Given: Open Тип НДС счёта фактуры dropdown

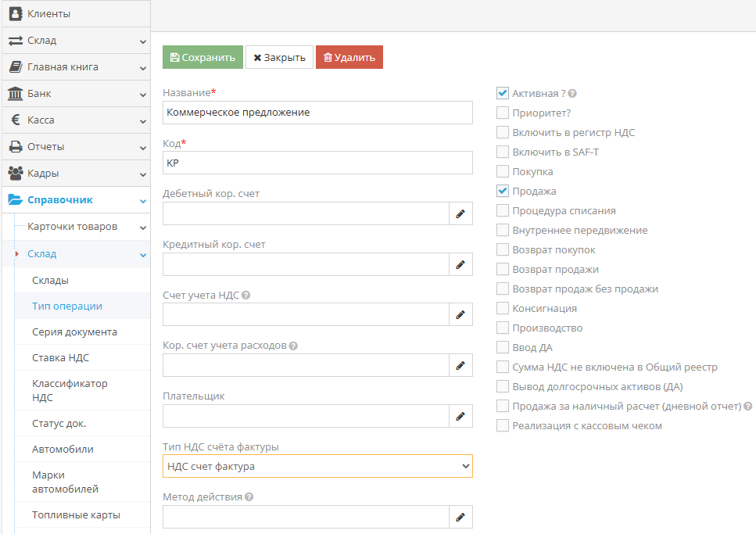Looking at the screenshot, I should (x=317, y=467).
